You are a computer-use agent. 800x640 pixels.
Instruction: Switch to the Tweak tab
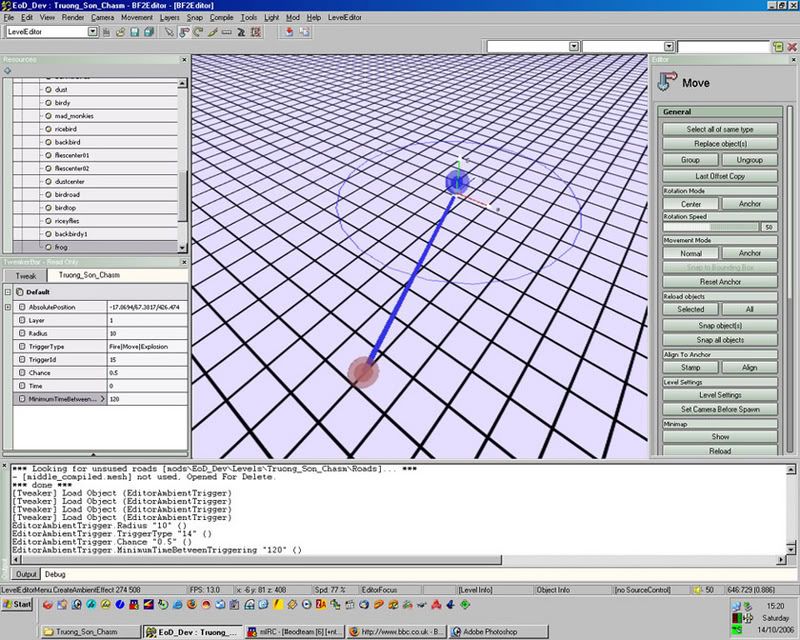click(x=26, y=276)
